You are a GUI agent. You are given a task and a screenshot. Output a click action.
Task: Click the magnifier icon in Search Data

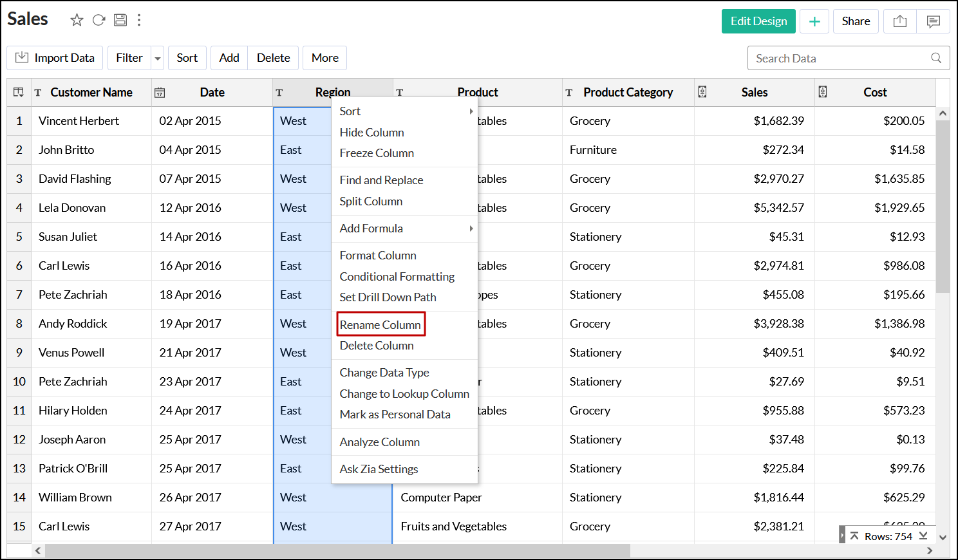tap(936, 58)
